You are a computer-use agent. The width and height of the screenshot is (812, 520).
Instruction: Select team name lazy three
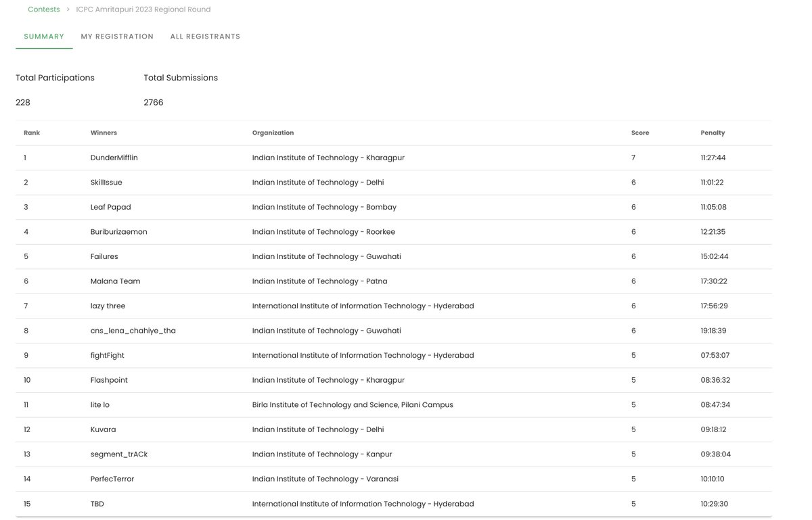coord(108,306)
